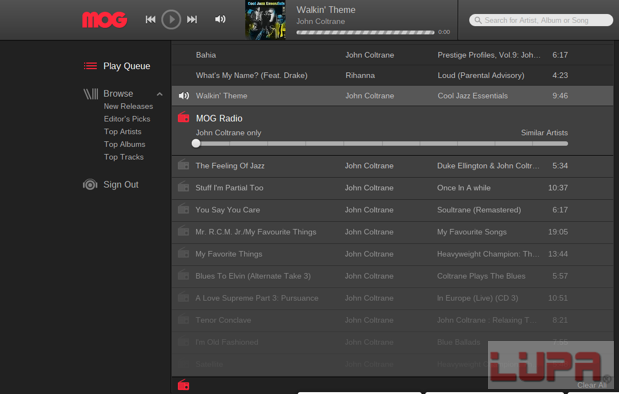Click the red MOG Radio icon
Screen dimensions: 619x394
(184, 118)
